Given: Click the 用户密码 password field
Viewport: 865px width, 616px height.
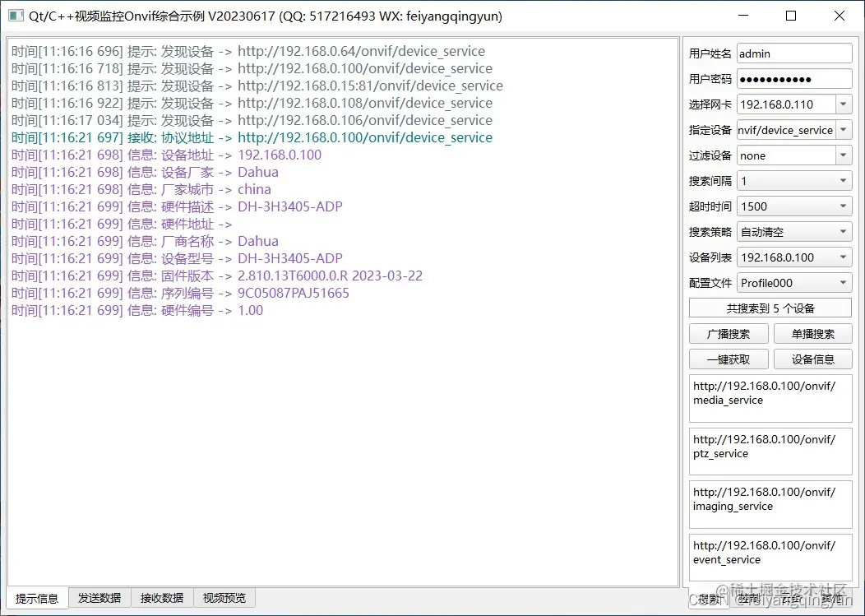Looking at the screenshot, I should click(793, 78).
